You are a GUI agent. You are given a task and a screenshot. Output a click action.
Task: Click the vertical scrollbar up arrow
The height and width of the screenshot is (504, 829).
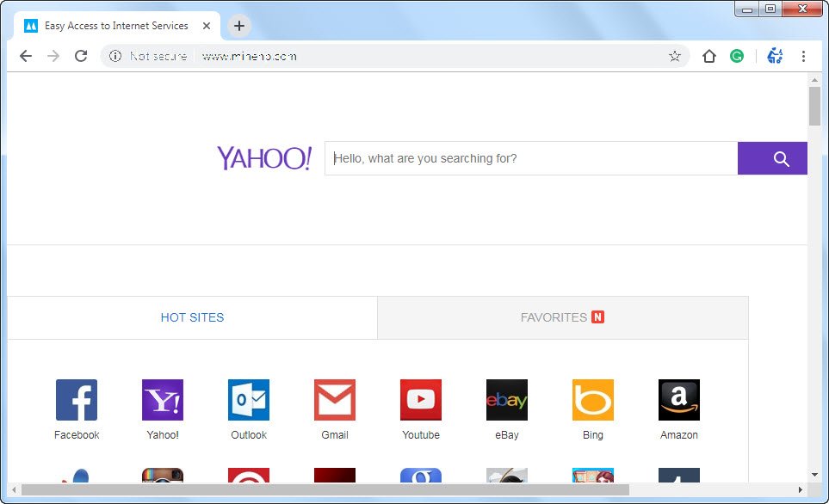pos(814,80)
